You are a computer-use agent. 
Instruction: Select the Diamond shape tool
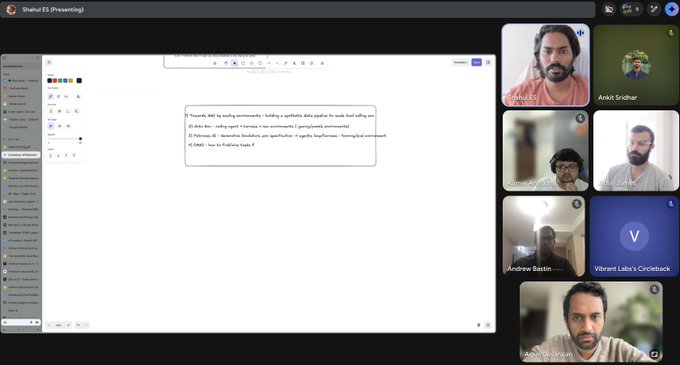(252, 63)
